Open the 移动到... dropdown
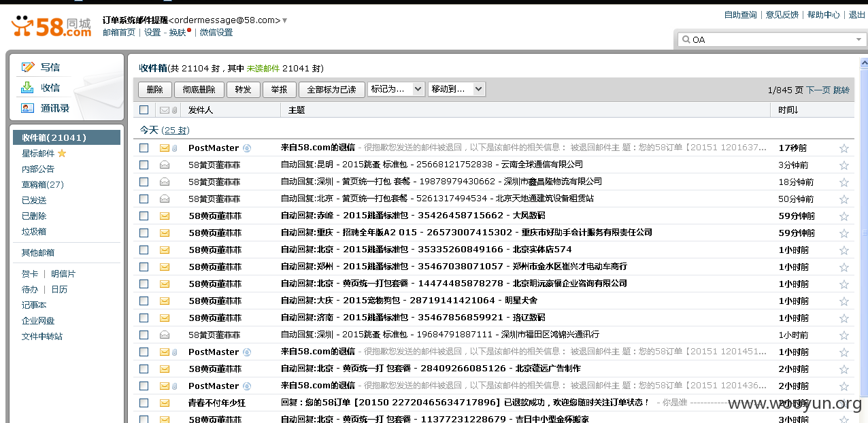868x423 pixels. click(456, 89)
